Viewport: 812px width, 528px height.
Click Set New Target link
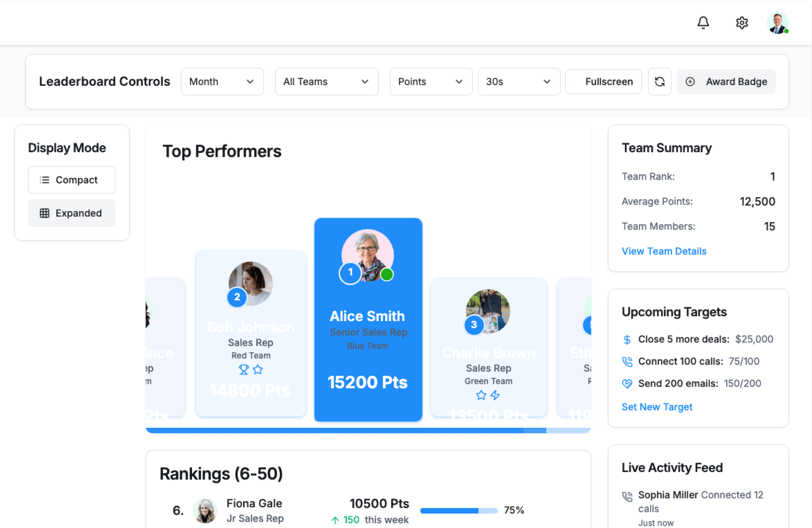pos(657,407)
